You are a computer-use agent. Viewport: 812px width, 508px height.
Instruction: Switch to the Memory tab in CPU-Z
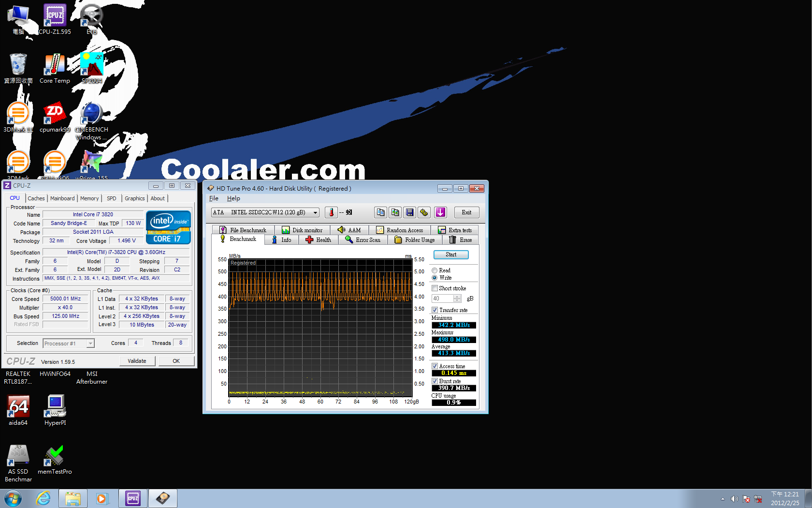(x=89, y=198)
